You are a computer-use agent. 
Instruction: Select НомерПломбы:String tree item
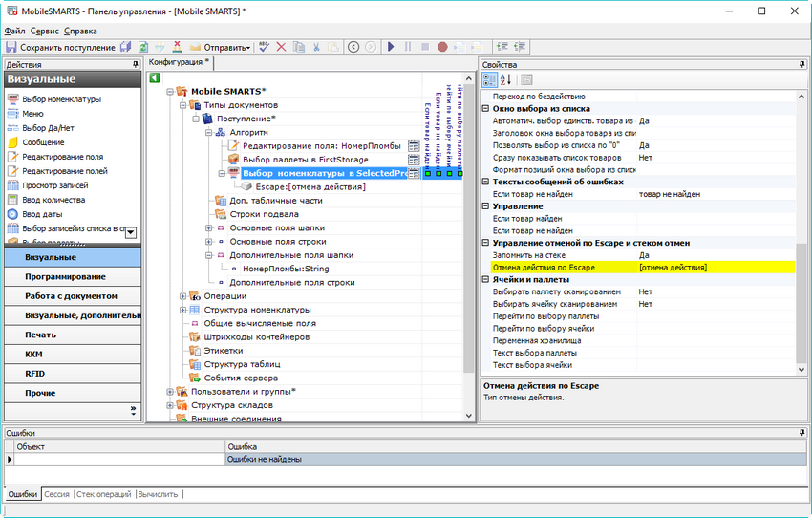pyautogui.click(x=286, y=269)
